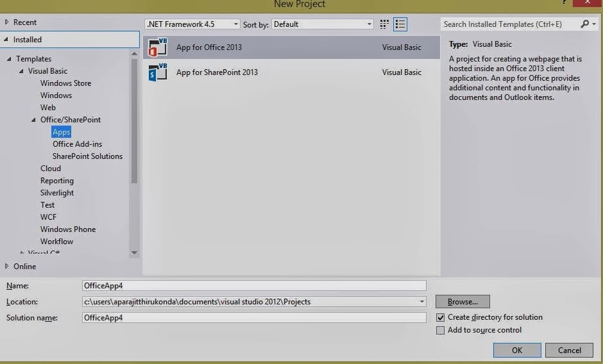Click the Solution name input field

(254, 317)
